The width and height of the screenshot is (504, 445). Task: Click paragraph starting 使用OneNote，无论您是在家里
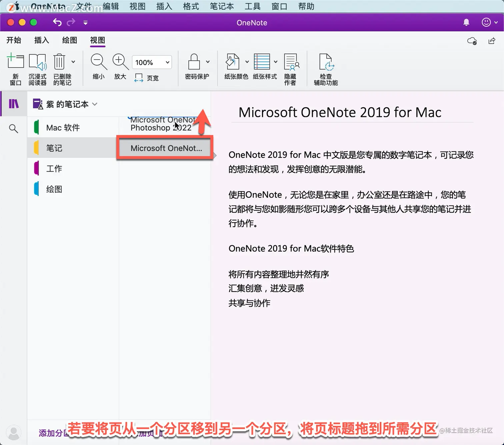[x=350, y=209]
